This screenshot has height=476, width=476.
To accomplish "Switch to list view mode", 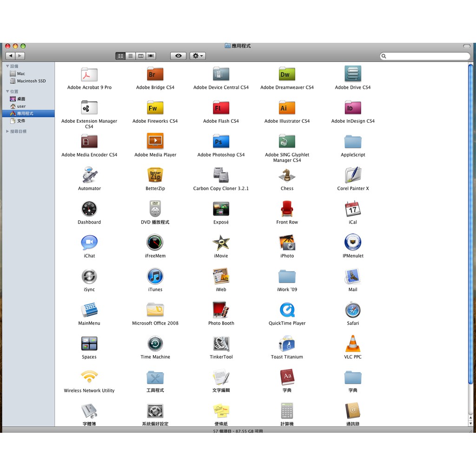I will tap(131, 56).
